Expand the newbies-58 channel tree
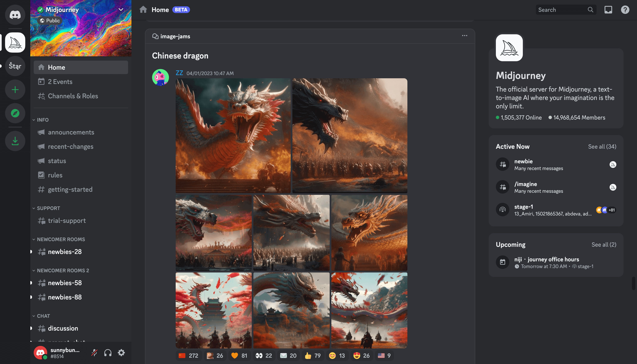The image size is (637, 364). [31, 283]
